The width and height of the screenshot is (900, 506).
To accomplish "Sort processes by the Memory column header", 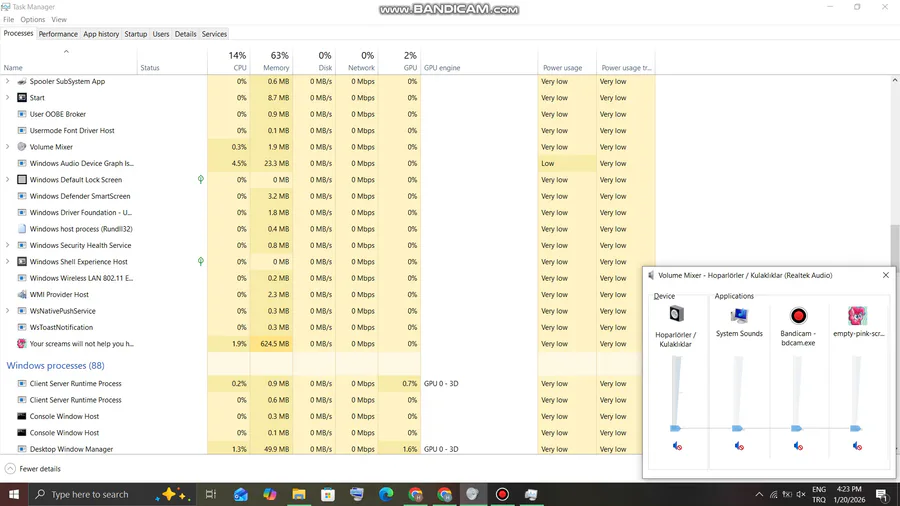I will [271, 61].
